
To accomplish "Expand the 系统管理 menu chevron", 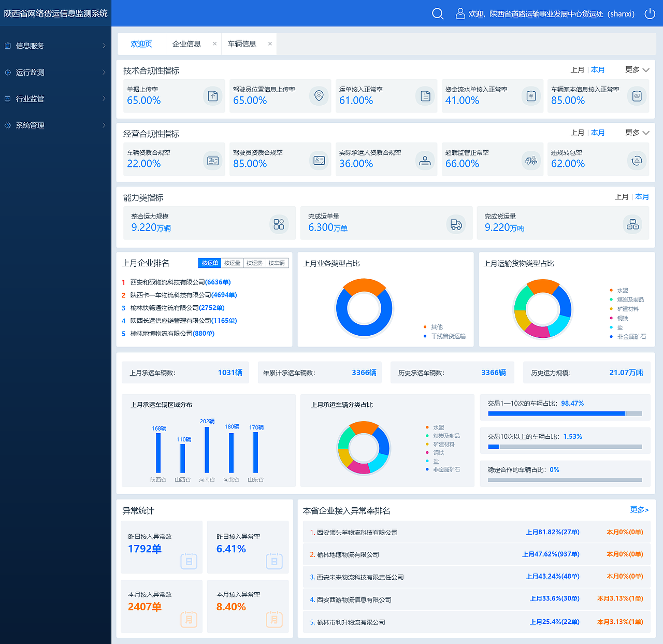I will point(104,125).
